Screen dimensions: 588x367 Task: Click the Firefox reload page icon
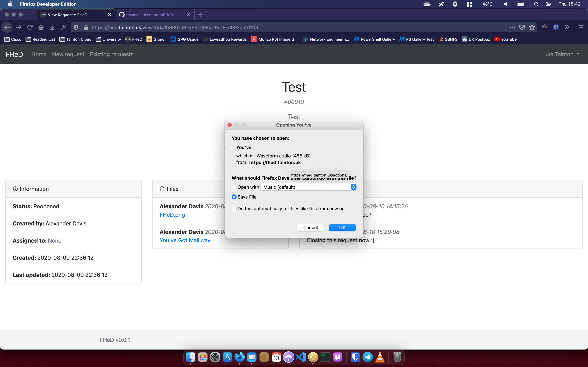[30, 27]
